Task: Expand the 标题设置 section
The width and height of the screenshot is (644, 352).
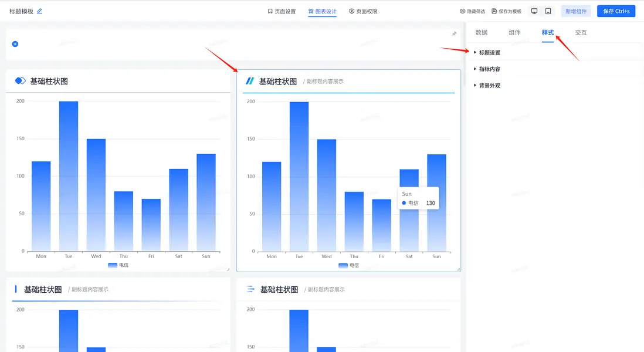Action: [x=487, y=53]
